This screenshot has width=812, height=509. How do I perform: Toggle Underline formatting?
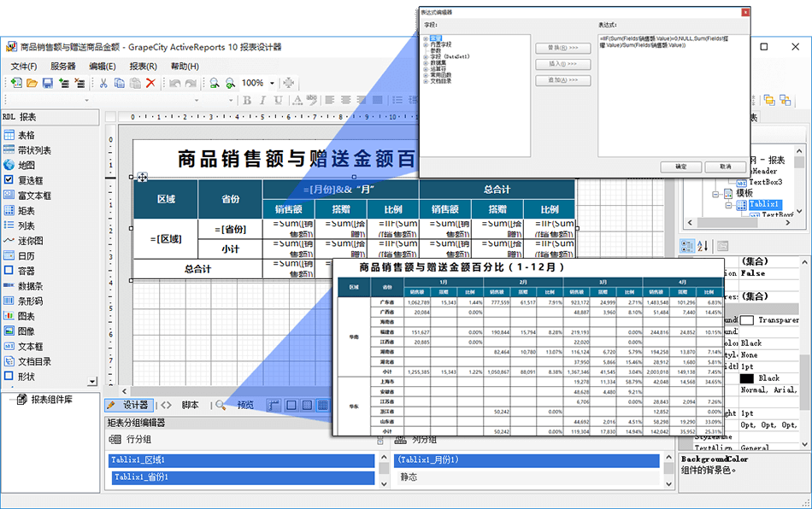tap(278, 100)
